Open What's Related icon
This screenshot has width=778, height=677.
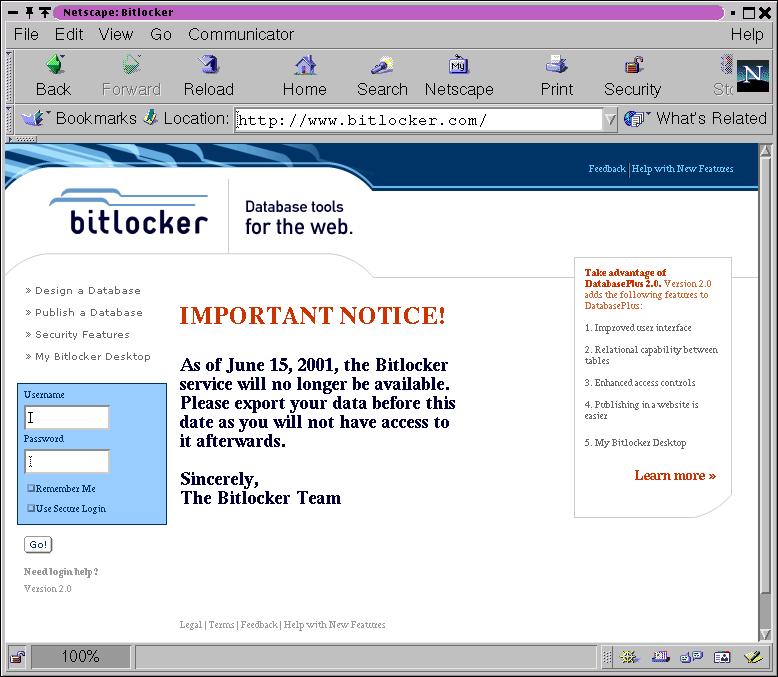pyautogui.click(x=635, y=119)
